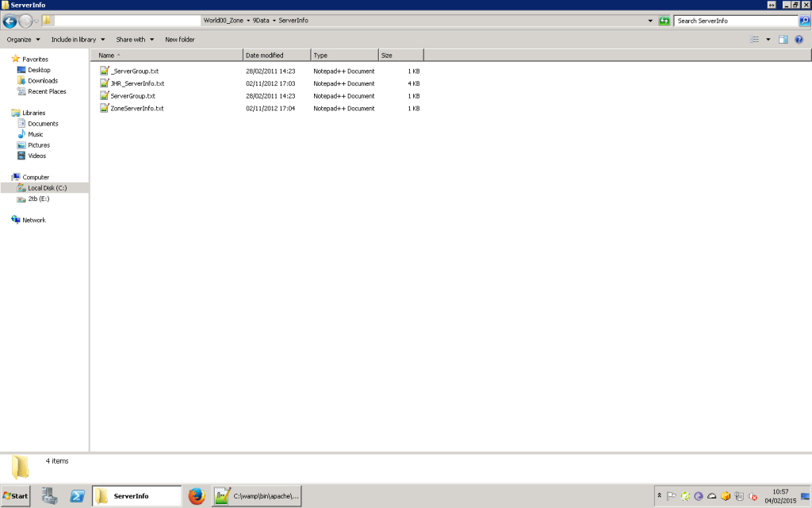Select the JHR_ServerInfo.txt file icon
812x508 pixels.
pyautogui.click(x=104, y=83)
